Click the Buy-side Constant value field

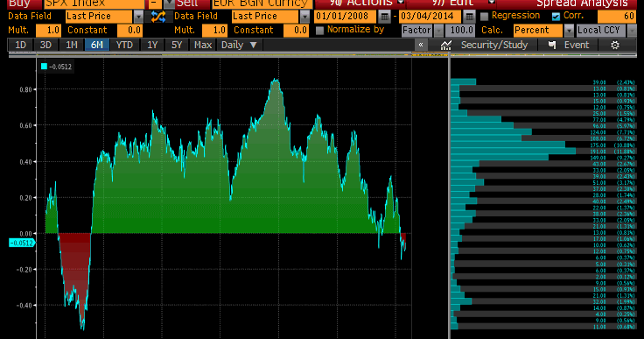pos(129,31)
